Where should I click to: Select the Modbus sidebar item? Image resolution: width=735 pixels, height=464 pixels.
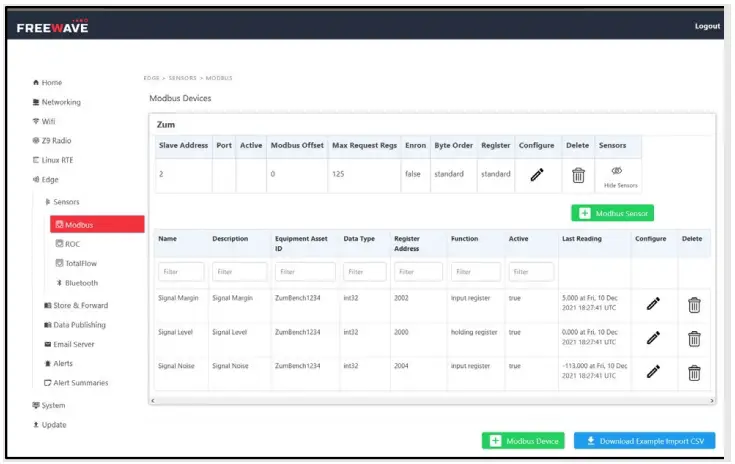(97, 225)
